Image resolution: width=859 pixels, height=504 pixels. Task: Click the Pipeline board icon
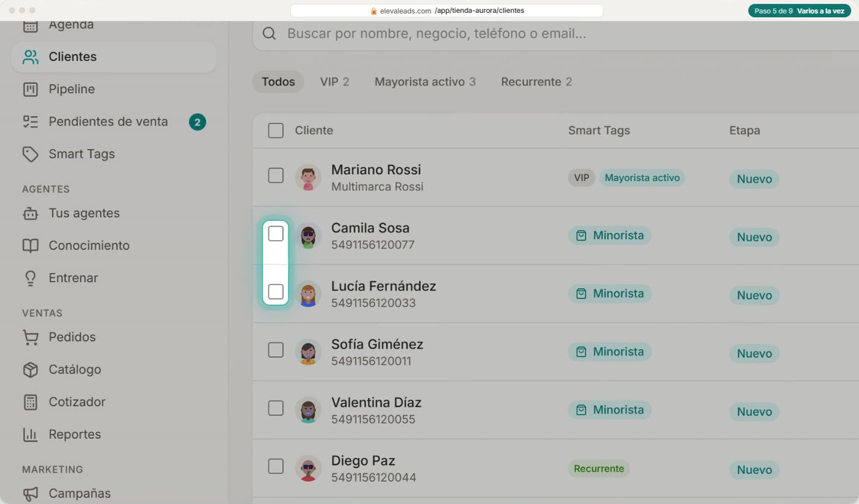tap(30, 90)
